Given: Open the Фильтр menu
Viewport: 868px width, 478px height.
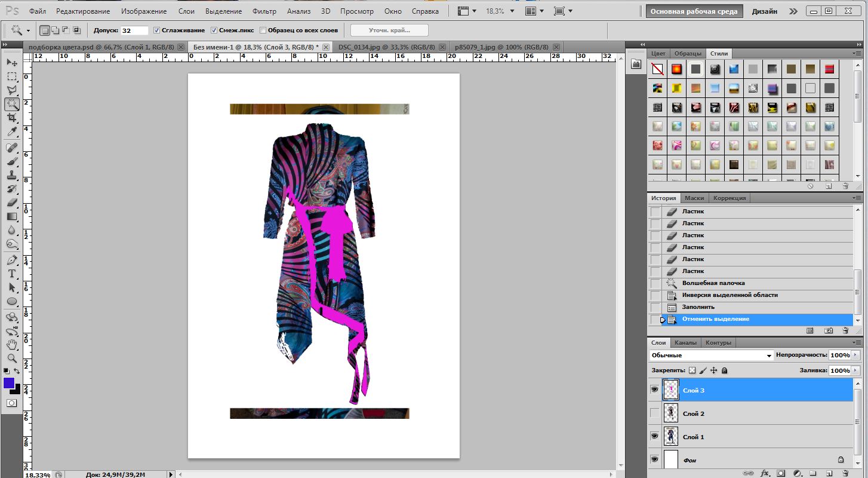Looking at the screenshot, I should pyautogui.click(x=264, y=11).
